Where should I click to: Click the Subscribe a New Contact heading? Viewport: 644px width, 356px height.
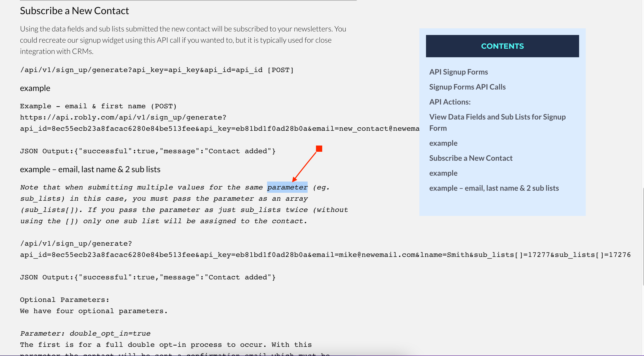[x=74, y=11]
